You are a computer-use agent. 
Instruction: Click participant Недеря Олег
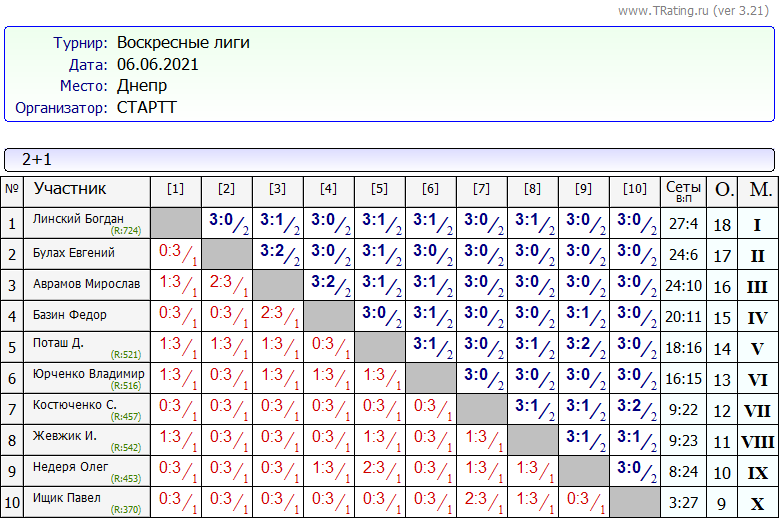pos(69,467)
